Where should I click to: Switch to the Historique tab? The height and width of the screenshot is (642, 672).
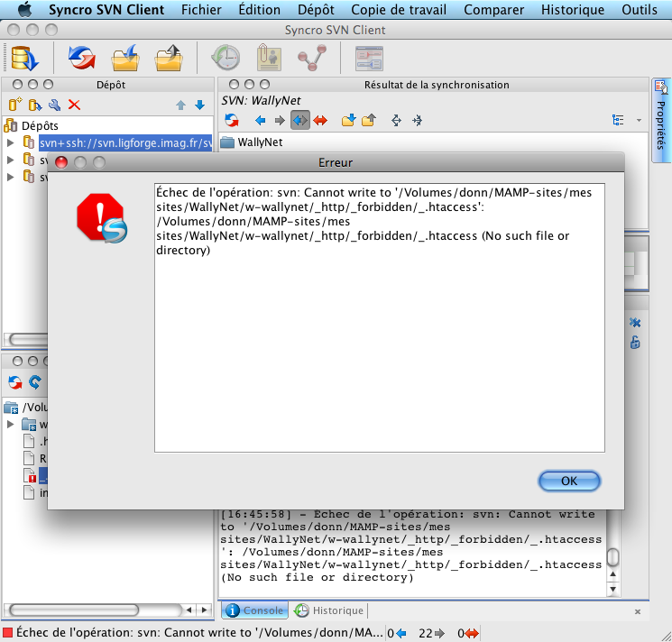328,610
